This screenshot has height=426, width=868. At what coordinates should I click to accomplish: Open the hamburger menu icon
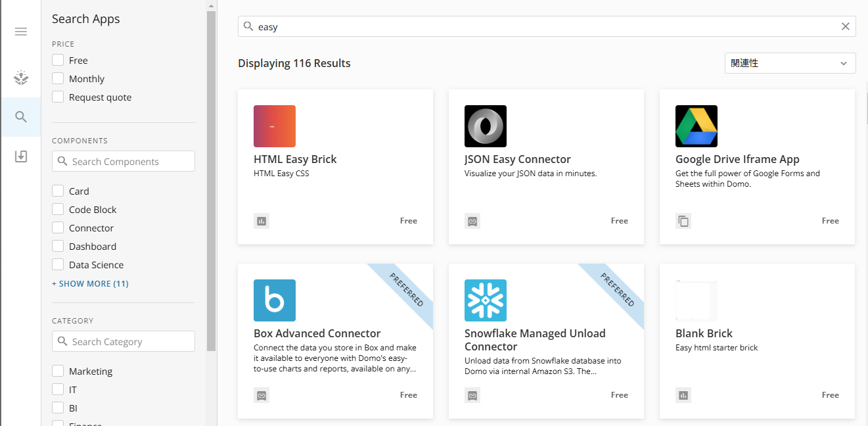(x=21, y=32)
